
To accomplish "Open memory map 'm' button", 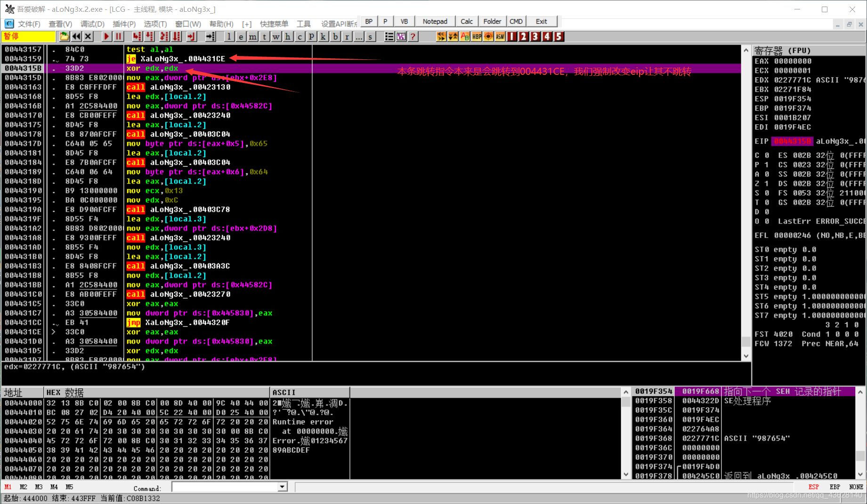I will click(252, 36).
